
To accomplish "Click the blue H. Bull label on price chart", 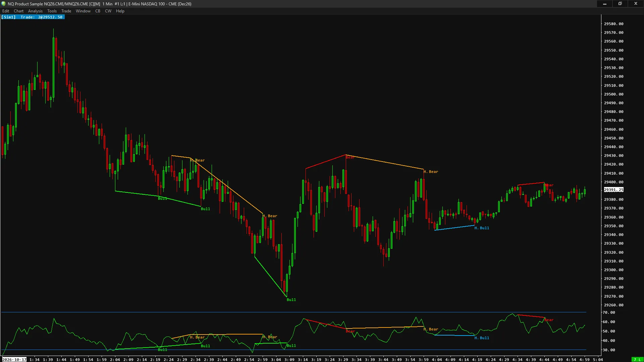I will pyautogui.click(x=482, y=228).
